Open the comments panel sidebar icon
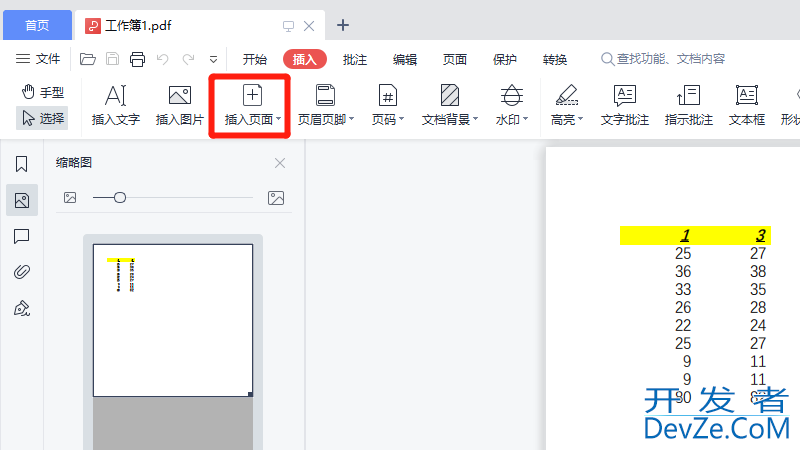Image resolution: width=800 pixels, height=450 pixels. point(21,236)
